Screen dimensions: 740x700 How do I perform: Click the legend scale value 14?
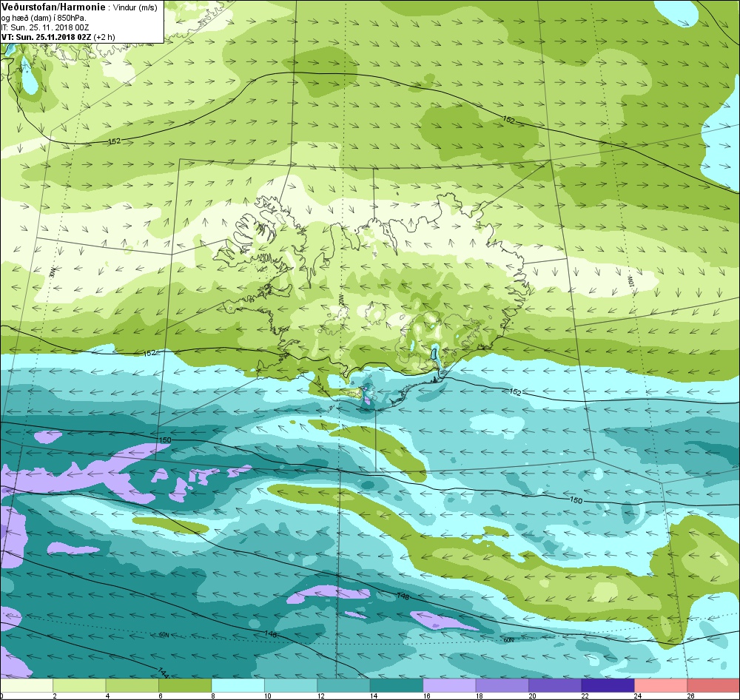373,696
